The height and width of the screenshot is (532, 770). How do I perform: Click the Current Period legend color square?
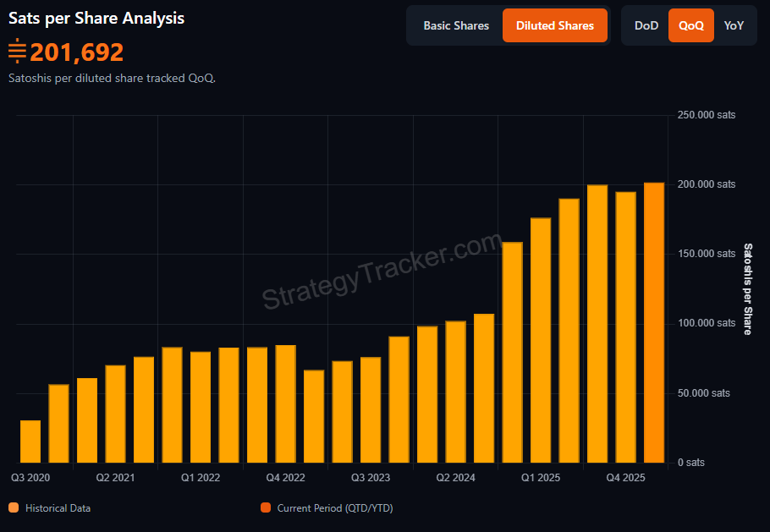[266, 508]
